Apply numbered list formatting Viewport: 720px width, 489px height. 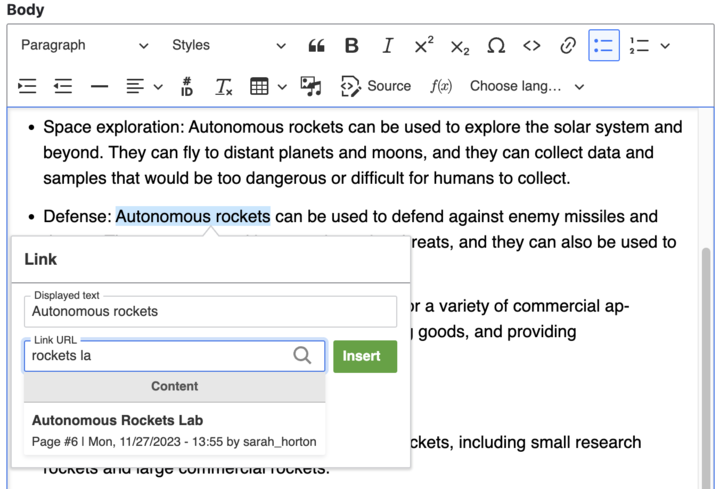[639, 45]
